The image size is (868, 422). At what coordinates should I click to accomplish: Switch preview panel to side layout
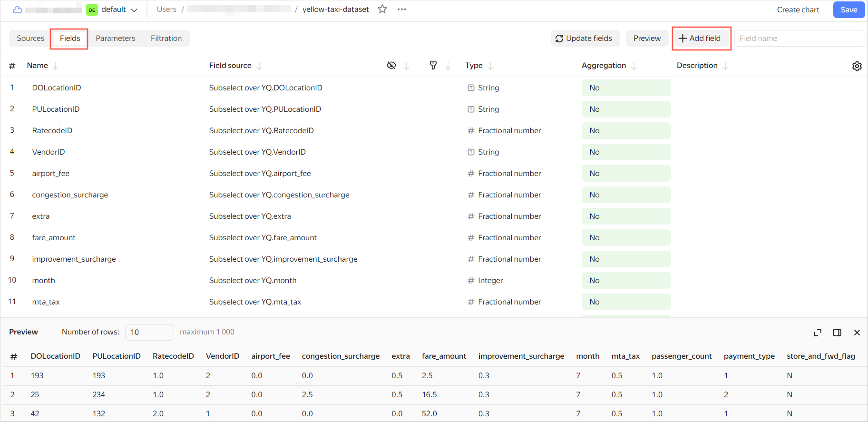837,333
